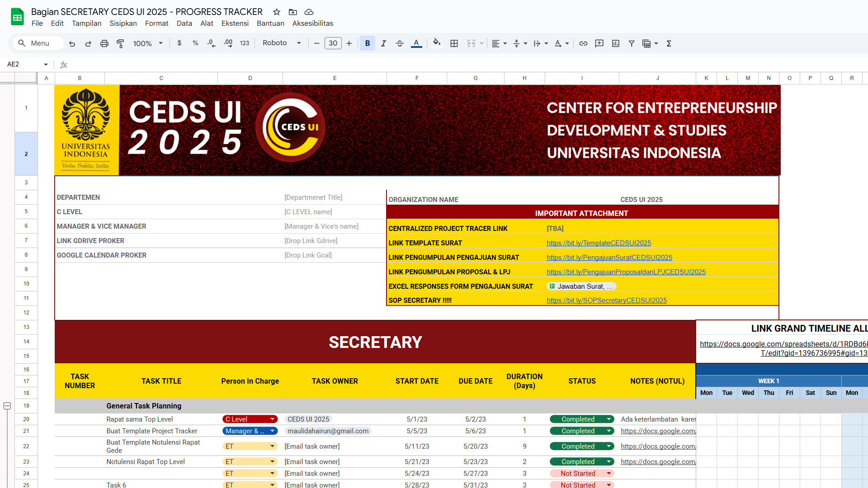Open the PengajuanSuratCEDSUI2025 link
Screen dimensions: 868x488
[609, 258]
